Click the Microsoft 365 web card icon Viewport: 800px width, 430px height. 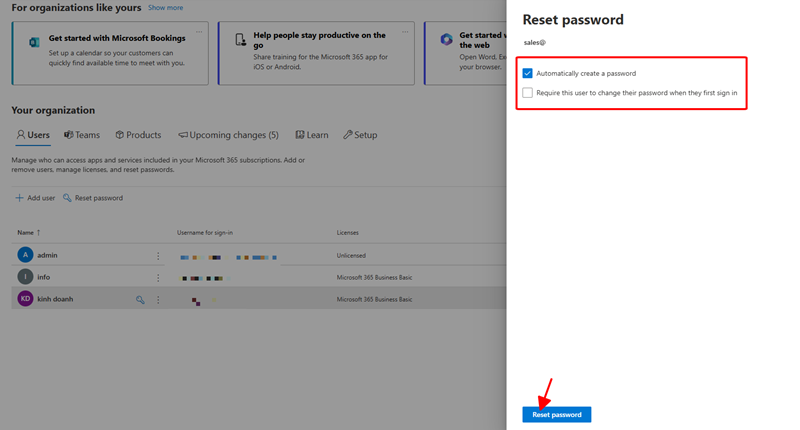[x=446, y=40]
